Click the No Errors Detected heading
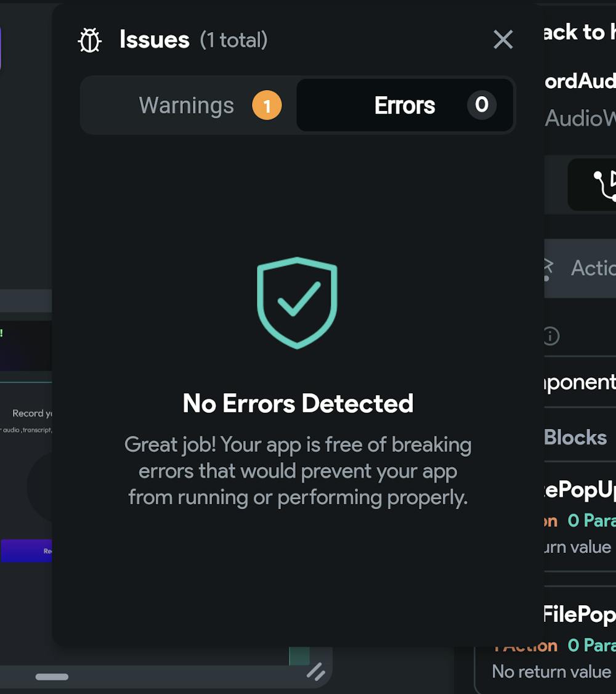Viewport: 616px width, 694px height. pyautogui.click(x=298, y=404)
